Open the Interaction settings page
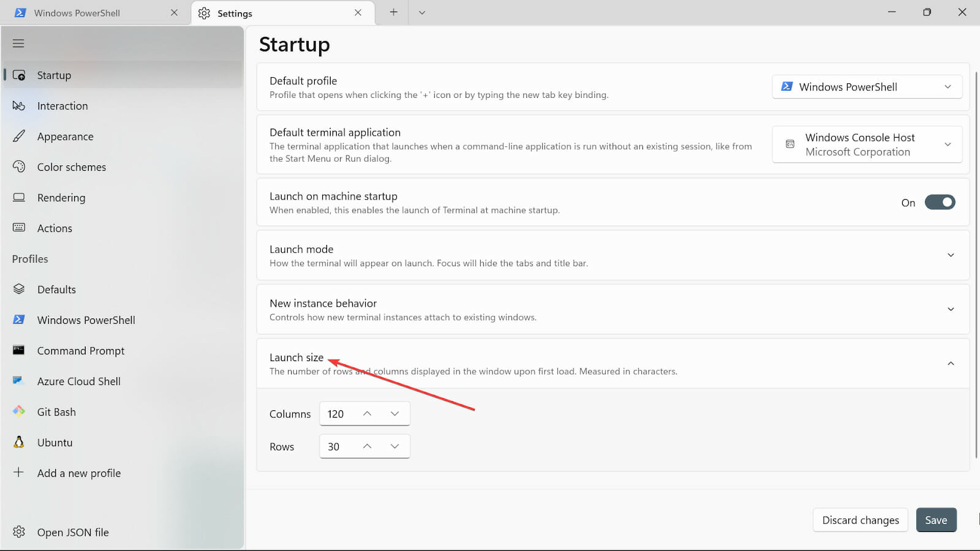Screen dimensions: 980x551 (x=123, y=106)
